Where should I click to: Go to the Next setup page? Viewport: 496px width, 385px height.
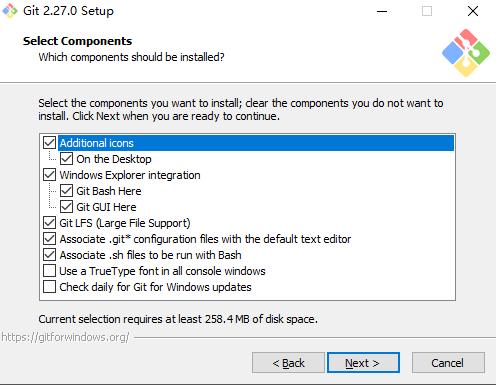[363, 362]
